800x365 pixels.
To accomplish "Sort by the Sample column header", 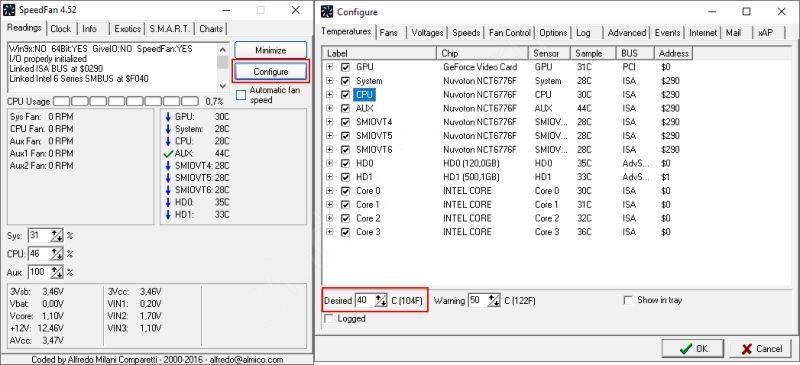I will [x=593, y=53].
